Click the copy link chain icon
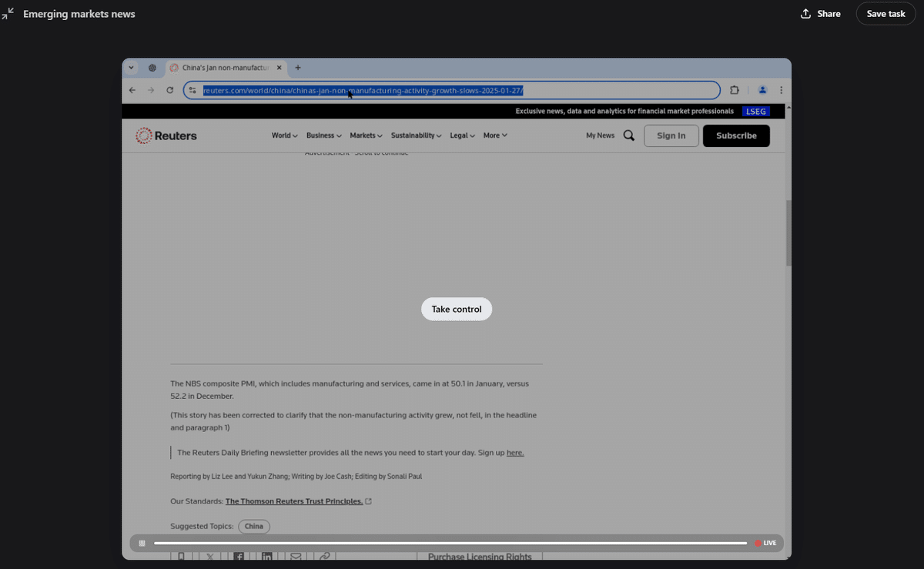This screenshot has height=569, width=924. [x=324, y=557]
